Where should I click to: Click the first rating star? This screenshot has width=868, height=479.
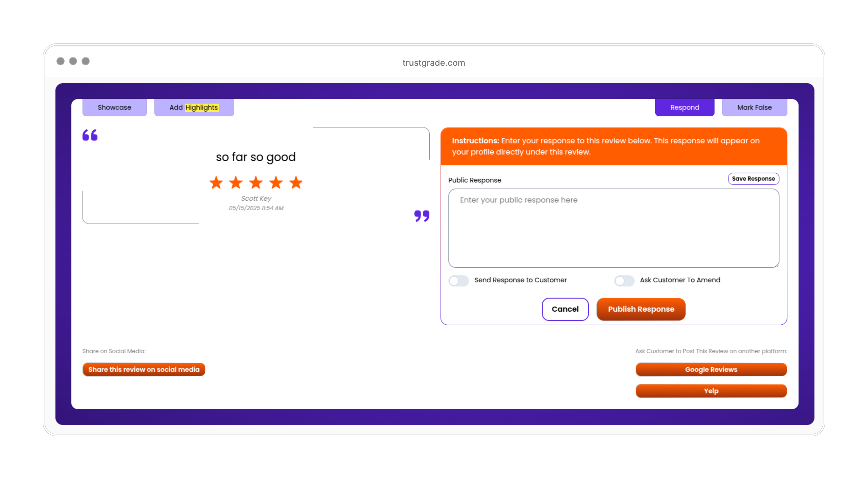[x=216, y=183]
